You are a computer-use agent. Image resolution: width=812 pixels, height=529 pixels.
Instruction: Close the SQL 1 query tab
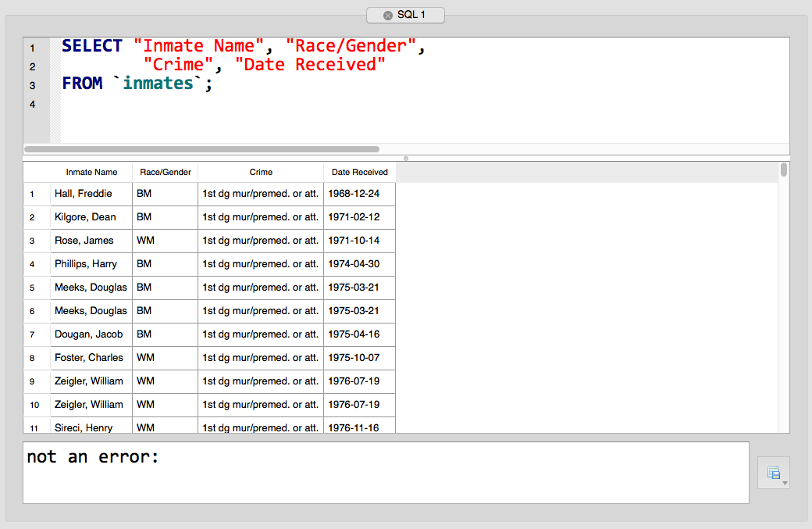tap(387, 14)
